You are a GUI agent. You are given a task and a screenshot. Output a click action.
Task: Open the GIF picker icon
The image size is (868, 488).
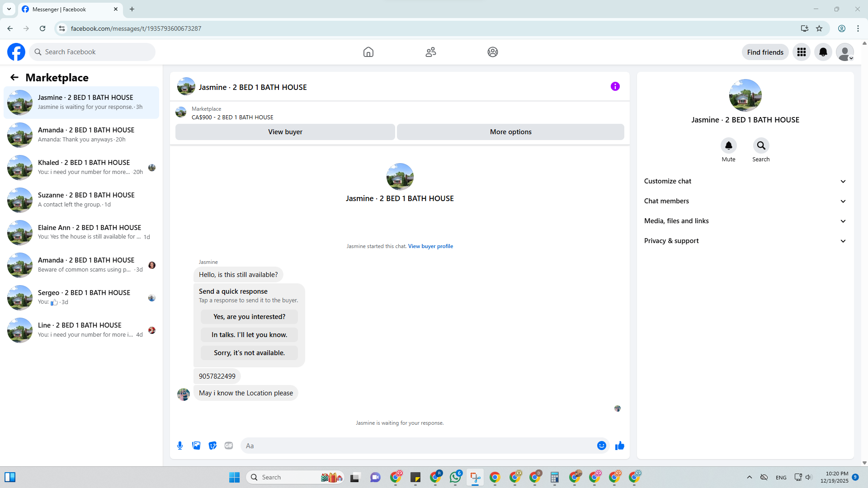(229, 446)
